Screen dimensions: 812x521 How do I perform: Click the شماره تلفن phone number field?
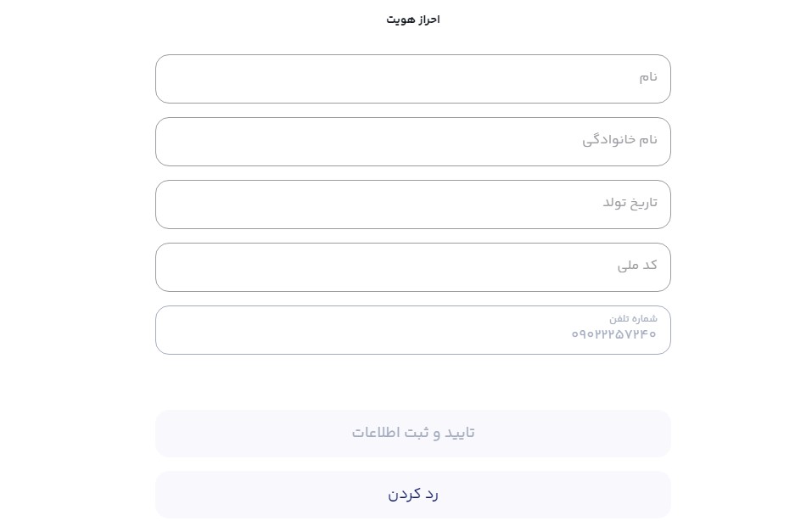[413, 330]
